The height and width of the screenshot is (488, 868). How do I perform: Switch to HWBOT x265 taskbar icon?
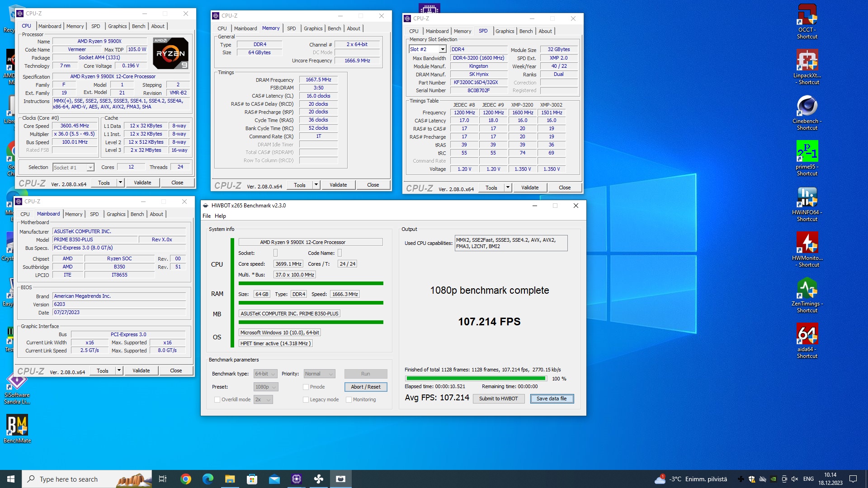tap(341, 479)
